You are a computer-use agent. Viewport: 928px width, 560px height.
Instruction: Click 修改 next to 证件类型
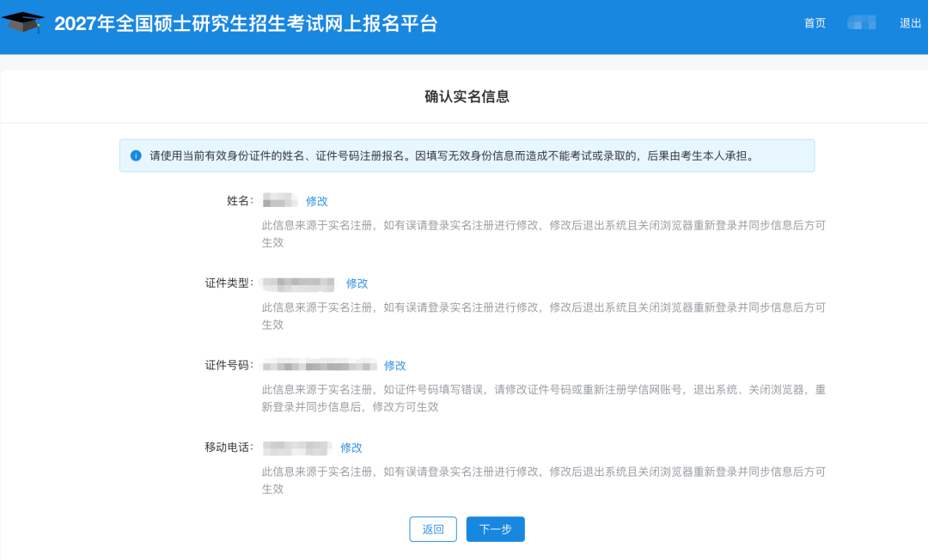click(x=357, y=283)
